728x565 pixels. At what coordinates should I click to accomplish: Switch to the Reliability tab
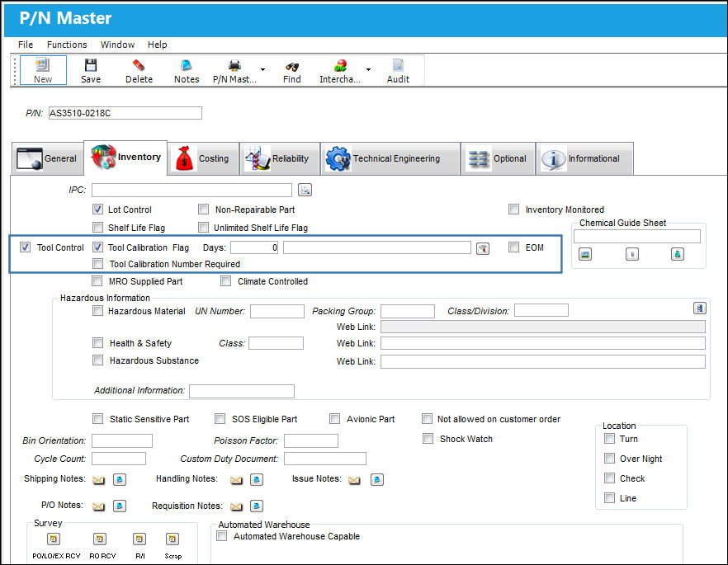(x=280, y=158)
